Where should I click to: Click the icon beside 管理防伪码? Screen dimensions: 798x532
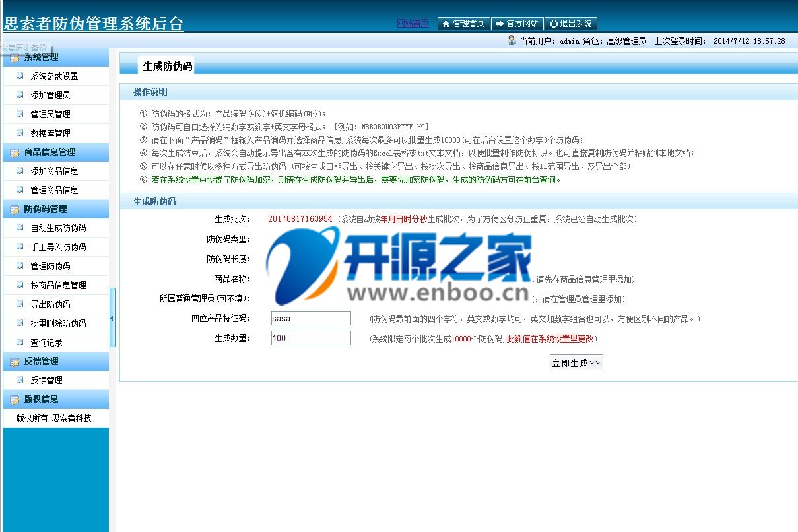20,266
